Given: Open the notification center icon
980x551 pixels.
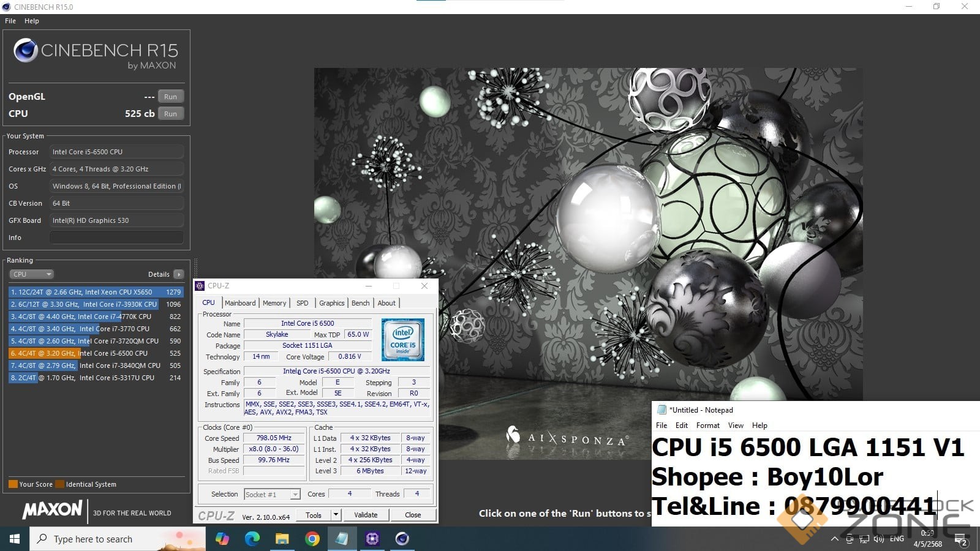Looking at the screenshot, I should [961, 540].
